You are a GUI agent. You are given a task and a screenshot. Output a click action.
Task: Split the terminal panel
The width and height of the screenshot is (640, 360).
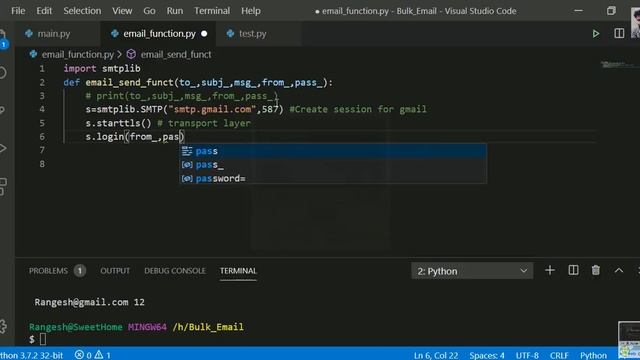[573, 270]
